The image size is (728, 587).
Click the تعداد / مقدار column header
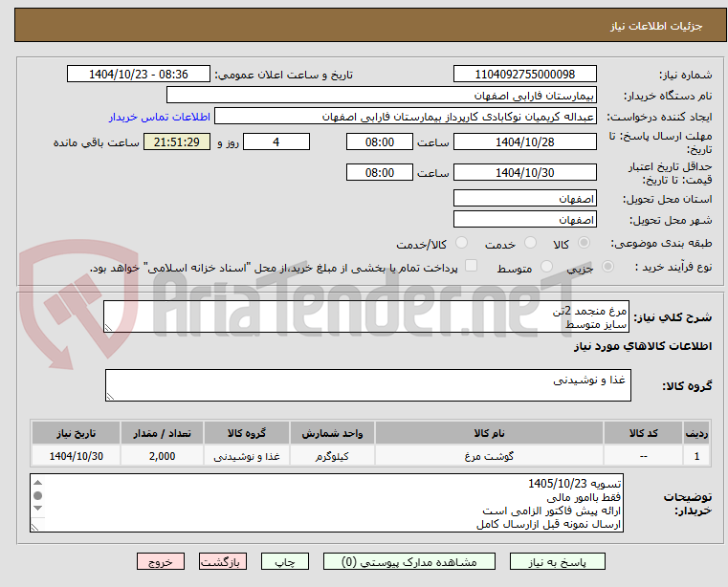click(x=162, y=433)
